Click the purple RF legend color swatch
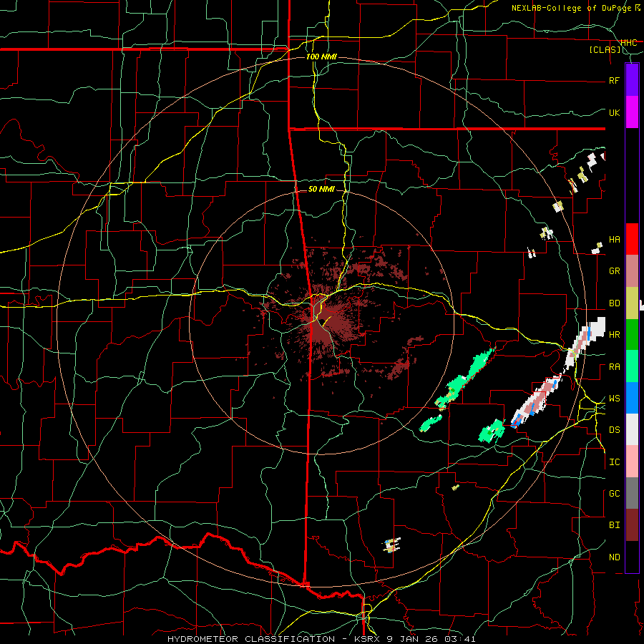The height and width of the screenshot is (644, 644). [632, 79]
